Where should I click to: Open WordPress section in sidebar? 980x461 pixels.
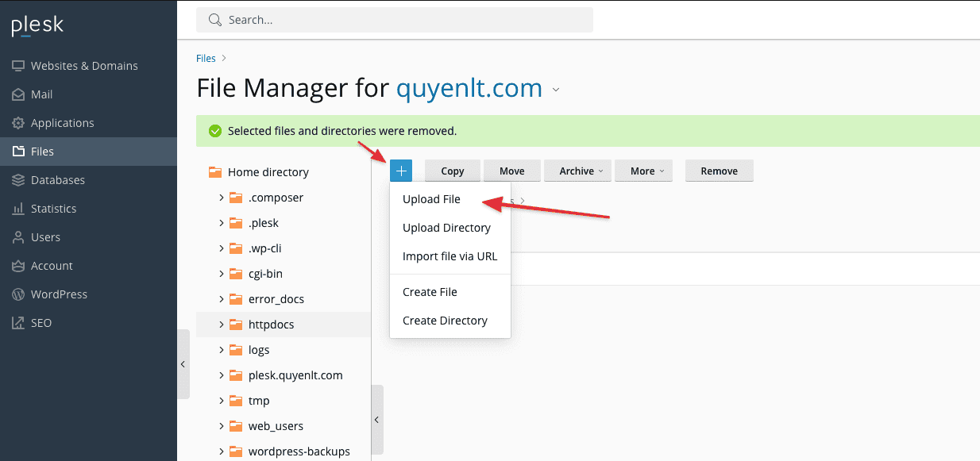59,294
